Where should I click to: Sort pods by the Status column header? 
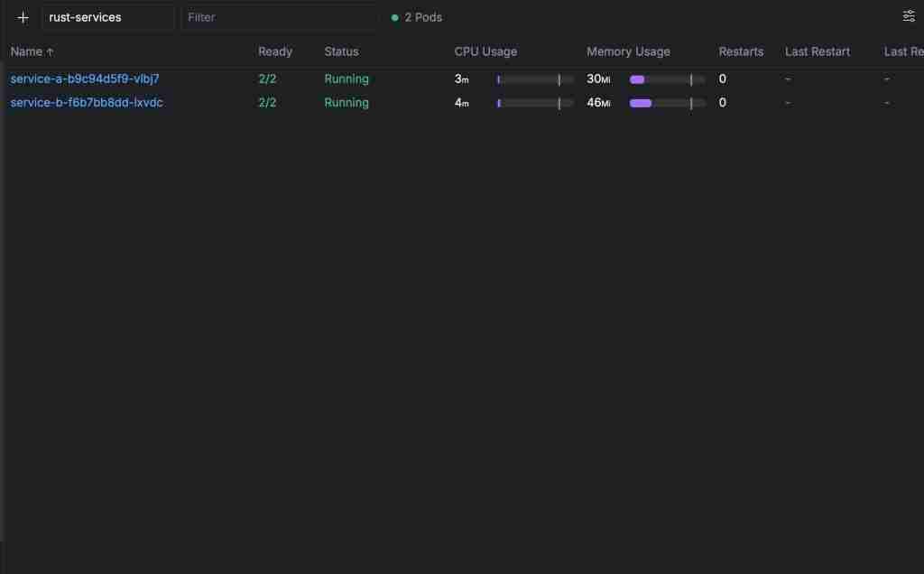pos(341,51)
